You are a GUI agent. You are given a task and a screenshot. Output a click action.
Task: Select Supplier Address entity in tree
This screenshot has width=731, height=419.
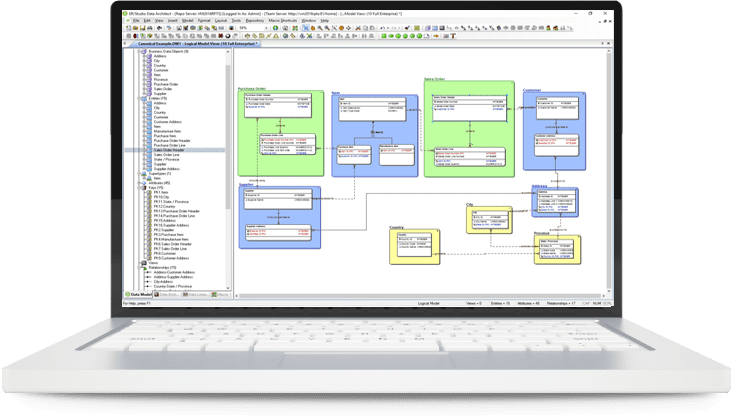coord(166,169)
